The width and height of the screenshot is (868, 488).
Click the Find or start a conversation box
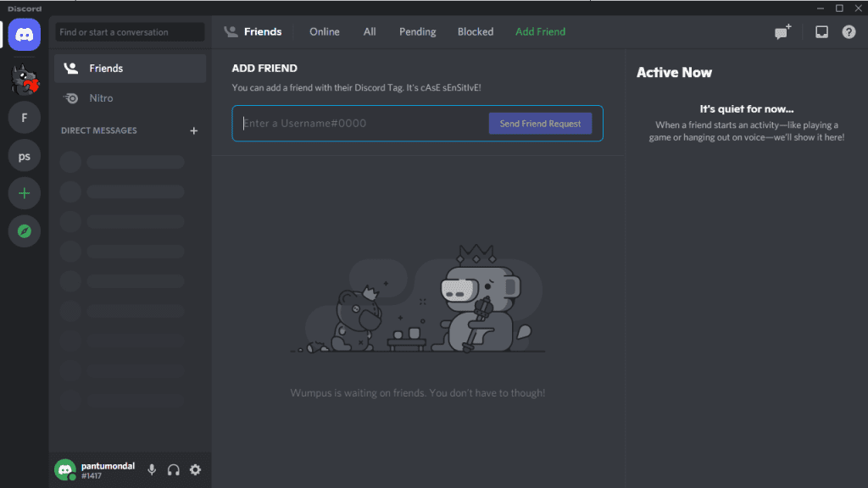point(130,32)
